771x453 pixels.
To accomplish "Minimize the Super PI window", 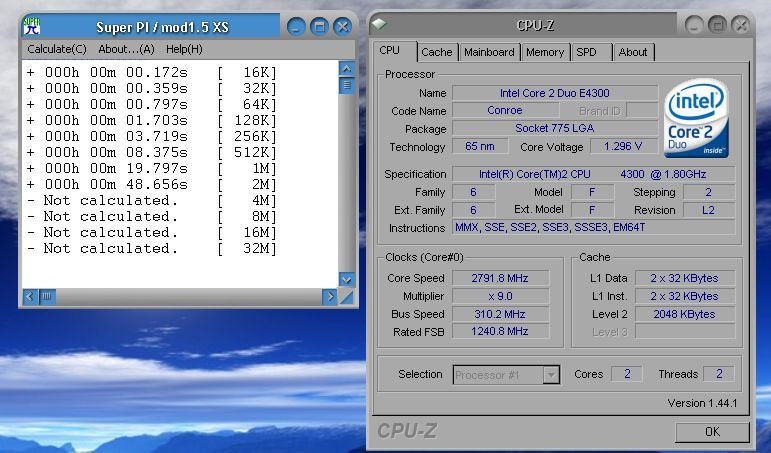I will click(x=296, y=27).
